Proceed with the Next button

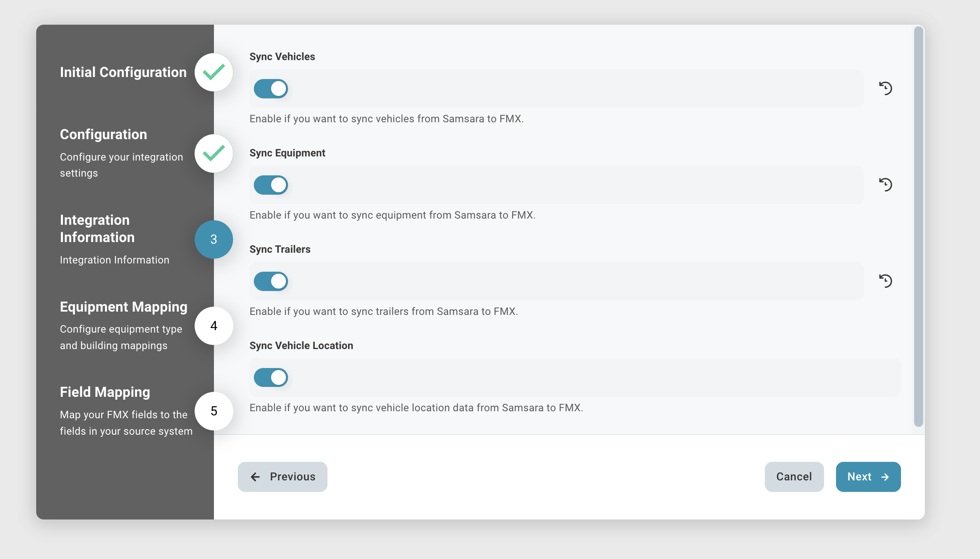point(868,477)
